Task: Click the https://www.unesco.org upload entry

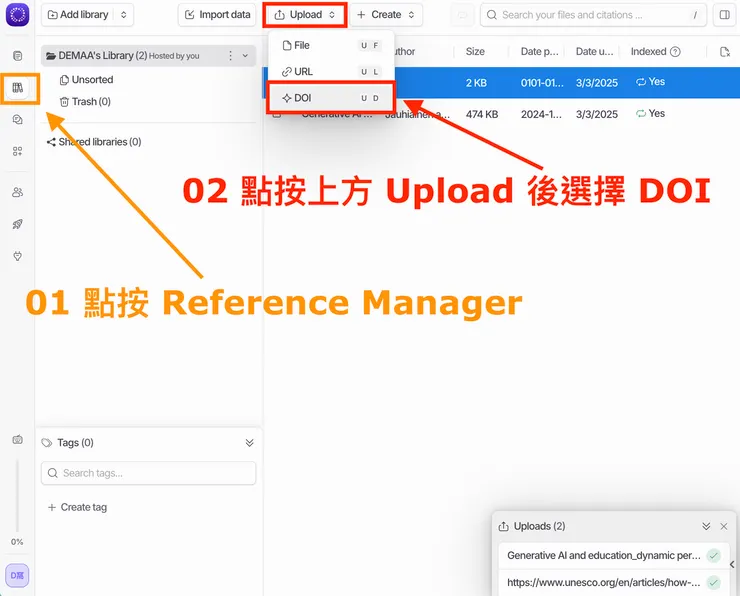Action: pos(612,583)
